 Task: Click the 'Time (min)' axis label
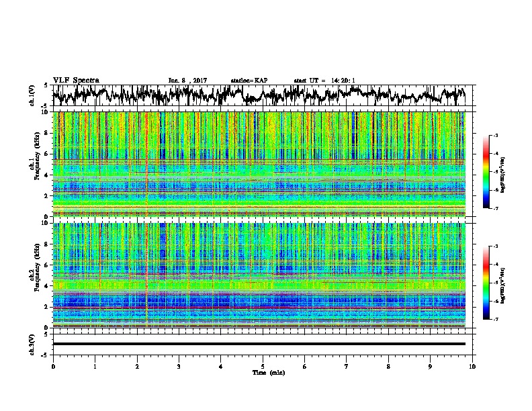click(x=269, y=373)
